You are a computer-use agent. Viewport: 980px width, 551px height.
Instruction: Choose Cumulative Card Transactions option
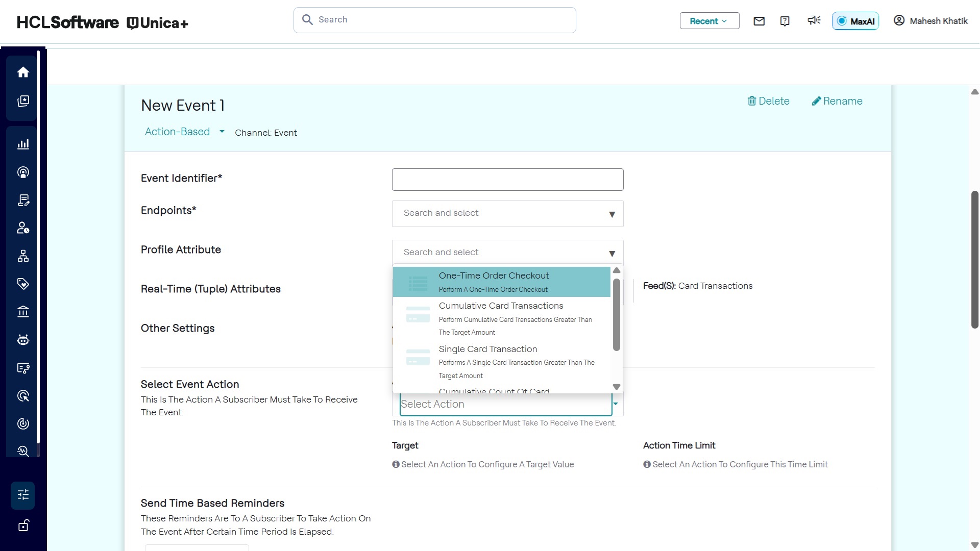click(501, 318)
